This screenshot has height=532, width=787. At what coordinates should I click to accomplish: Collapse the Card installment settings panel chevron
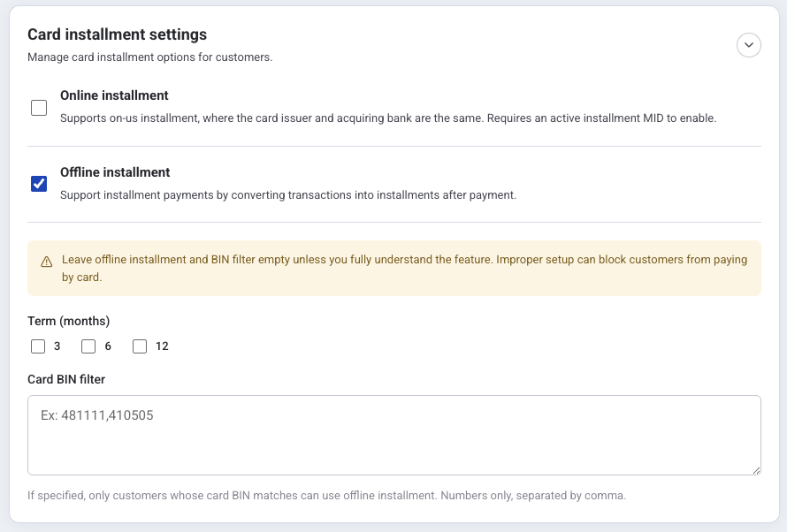tap(748, 45)
